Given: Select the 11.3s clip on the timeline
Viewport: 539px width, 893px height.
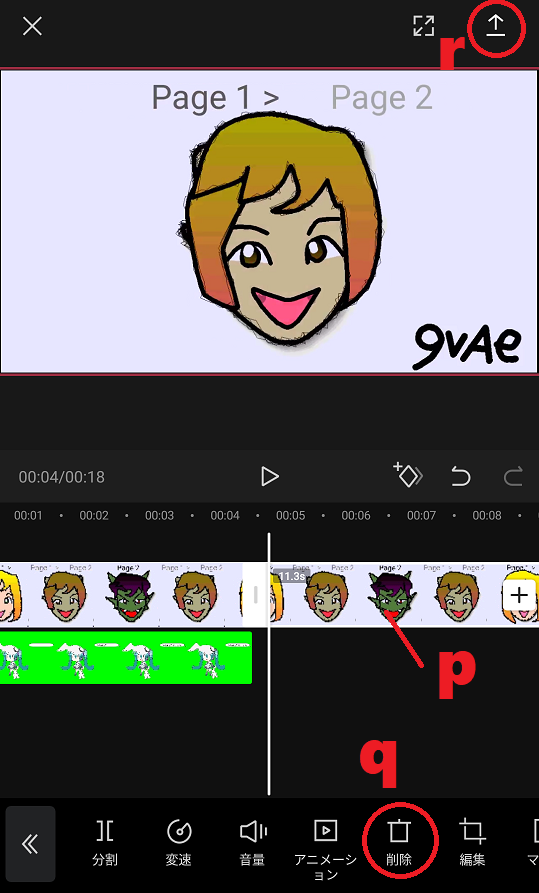Looking at the screenshot, I should tap(405, 595).
